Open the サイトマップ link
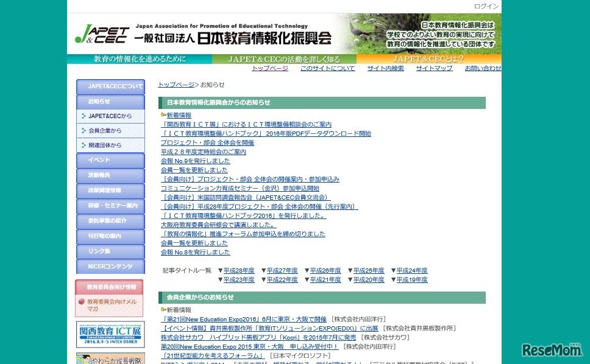This screenshot has height=364, width=590. pyautogui.click(x=434, y=68)
